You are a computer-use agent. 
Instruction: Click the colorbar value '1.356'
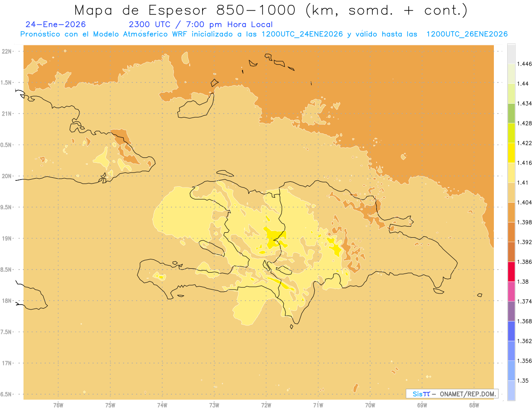point(524,361)
